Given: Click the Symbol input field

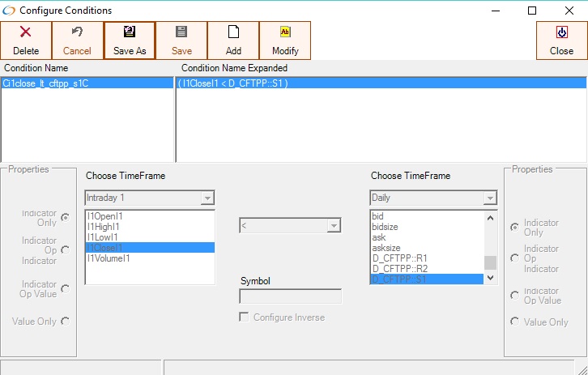Looking at the screenshot, I should tap(291, 296).
